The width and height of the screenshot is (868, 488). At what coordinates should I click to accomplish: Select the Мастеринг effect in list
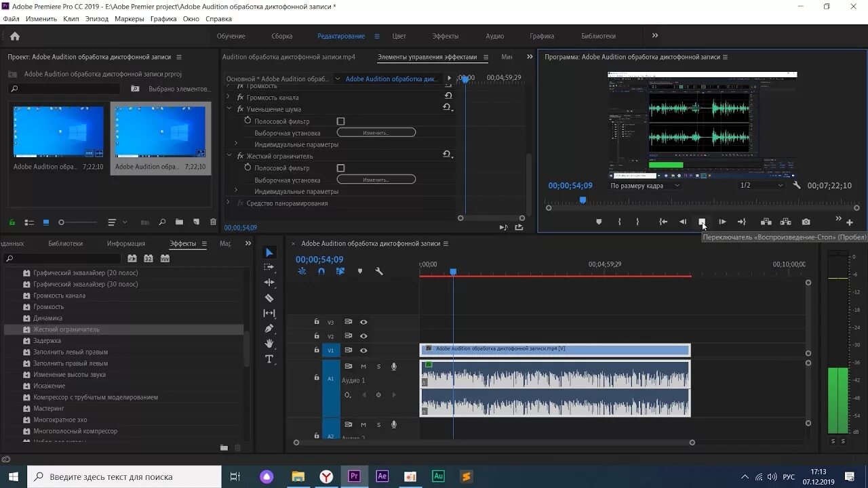(49, 409)
